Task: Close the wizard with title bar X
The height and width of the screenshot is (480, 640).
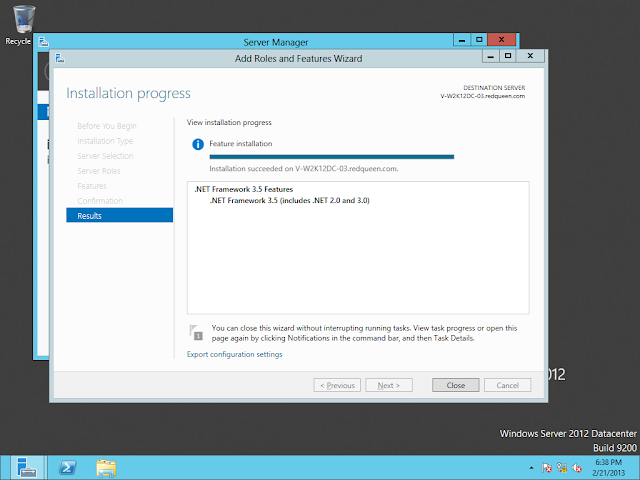Action: click(x=530, y=56)
